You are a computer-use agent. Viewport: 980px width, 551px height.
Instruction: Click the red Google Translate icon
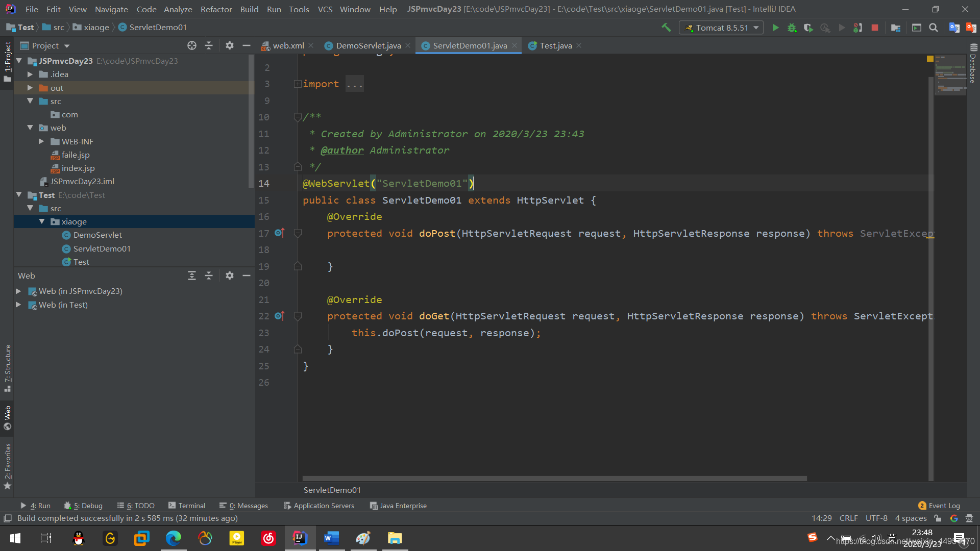point(971,28)
